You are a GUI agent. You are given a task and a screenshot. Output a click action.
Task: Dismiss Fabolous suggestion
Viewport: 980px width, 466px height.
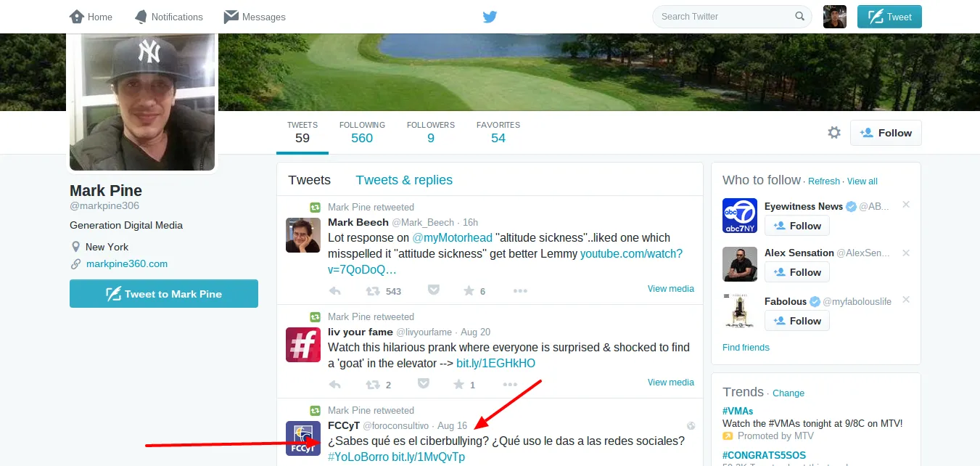[x=906, y=300]
